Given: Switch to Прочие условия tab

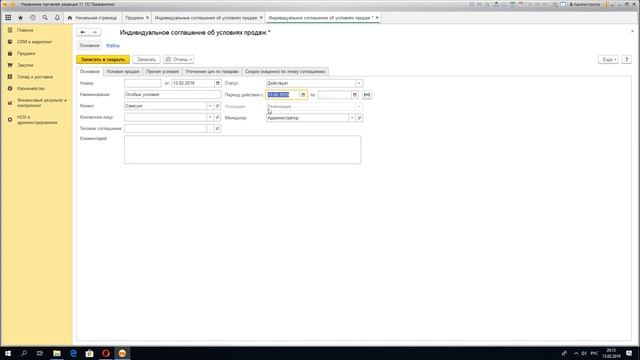Looking at the screenshot, I should coord(162,71).
